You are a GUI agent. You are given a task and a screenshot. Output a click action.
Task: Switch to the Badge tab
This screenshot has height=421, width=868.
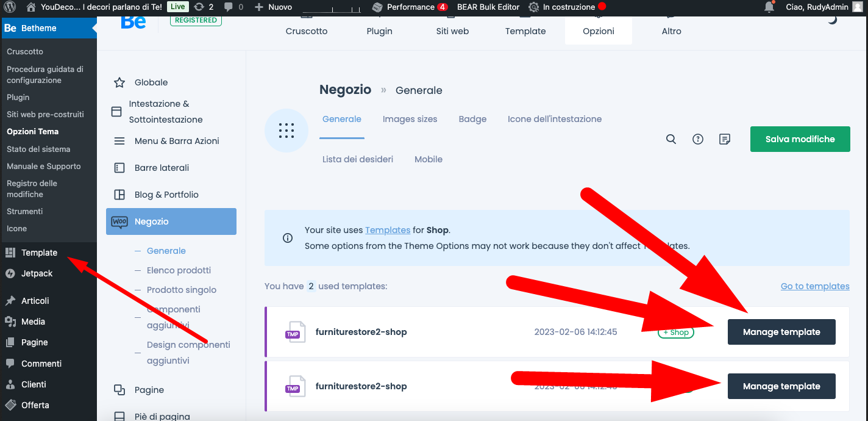point(472,119)
